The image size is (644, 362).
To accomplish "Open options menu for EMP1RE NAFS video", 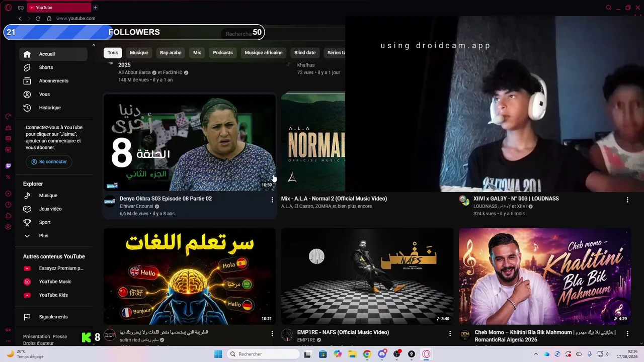I will 450,334.
